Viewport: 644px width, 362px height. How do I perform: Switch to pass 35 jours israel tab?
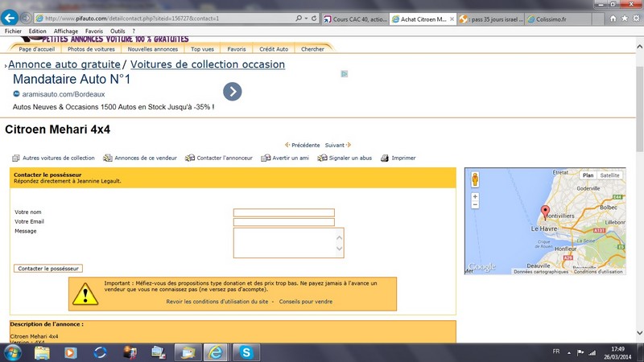(491, 19)
